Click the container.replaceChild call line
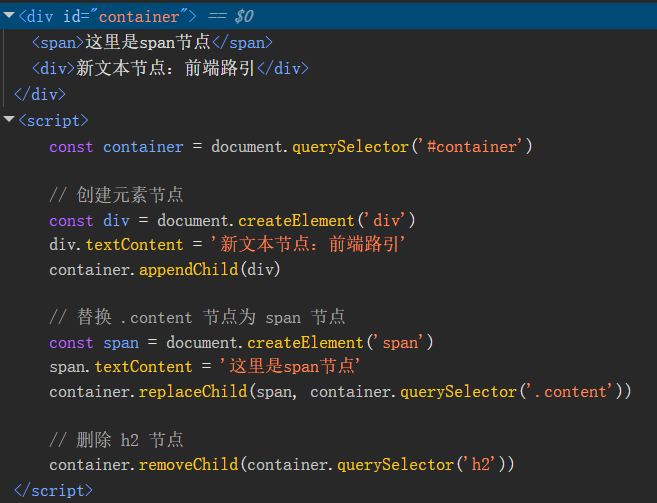 point(340,391)
